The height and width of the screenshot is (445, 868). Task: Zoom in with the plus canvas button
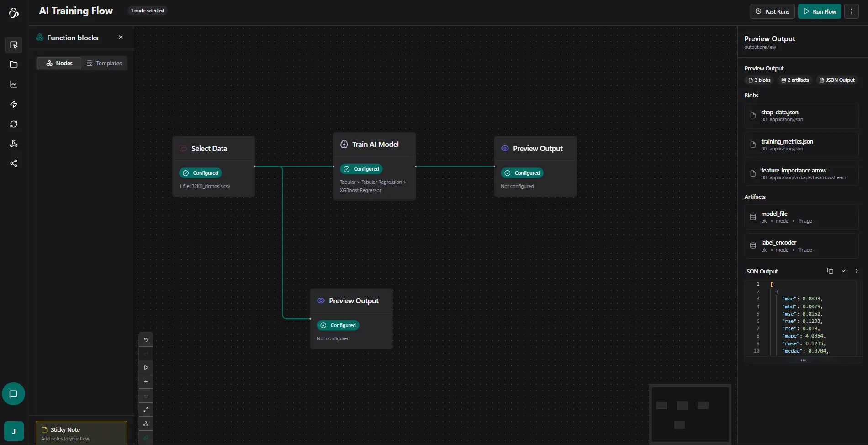tap(146, 382)
